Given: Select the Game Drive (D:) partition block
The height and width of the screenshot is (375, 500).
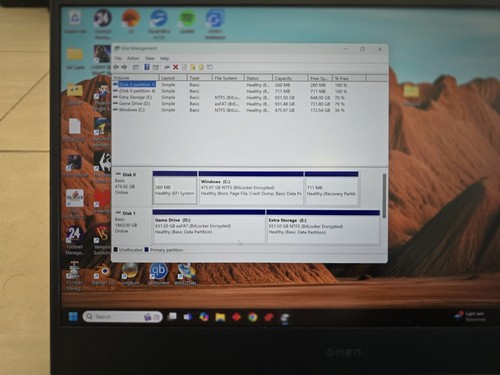Looking at the screenshot, I should [209, 227].
